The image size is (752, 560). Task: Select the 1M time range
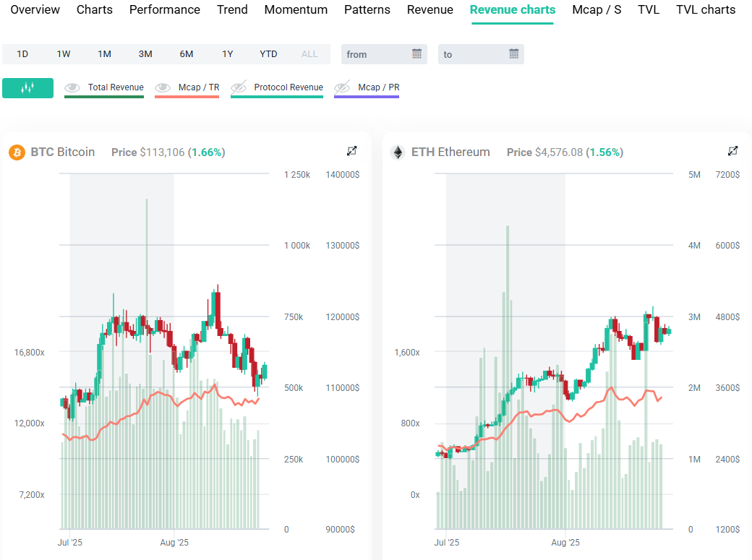105,54
